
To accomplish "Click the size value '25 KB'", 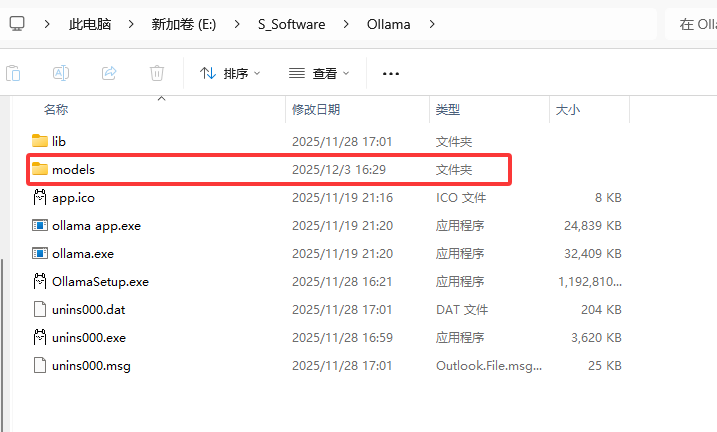I will [605, 366].
